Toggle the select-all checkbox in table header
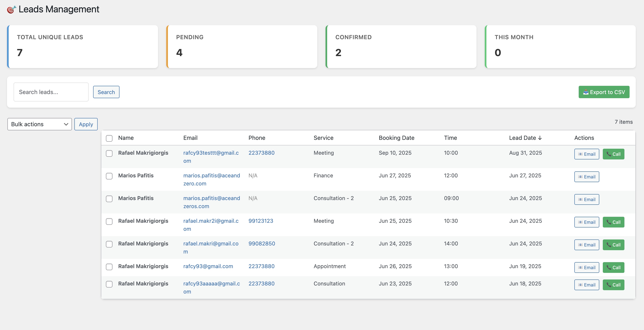 tap(109, 138)
